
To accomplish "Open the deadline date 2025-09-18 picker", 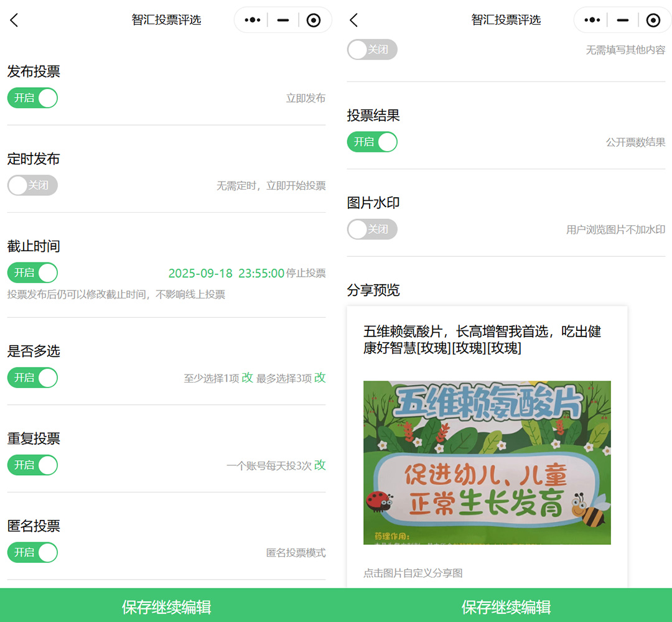I will point(200,273).
